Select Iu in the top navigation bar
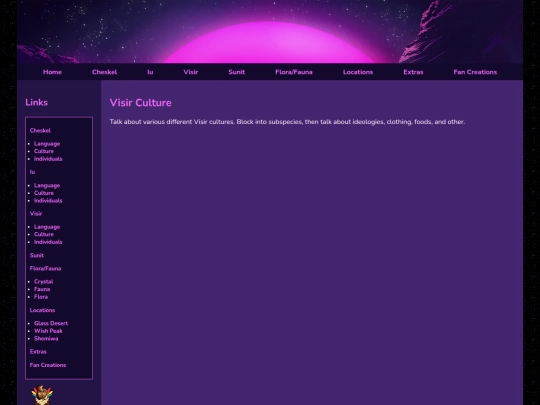 (x=150, y=72)
